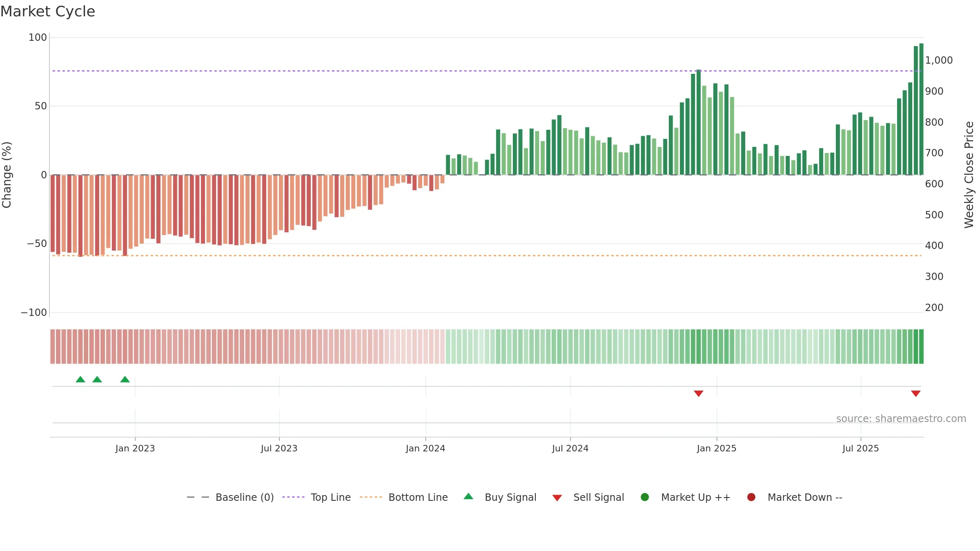The image size is (980, 551).
Task: Click the red Sell Signal triangle in legend
Action: coord(557,498)
